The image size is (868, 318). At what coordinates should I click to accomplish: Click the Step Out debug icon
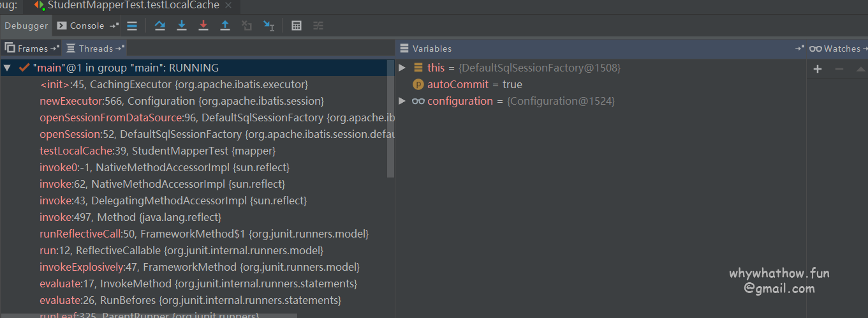(x=225, y=26)
